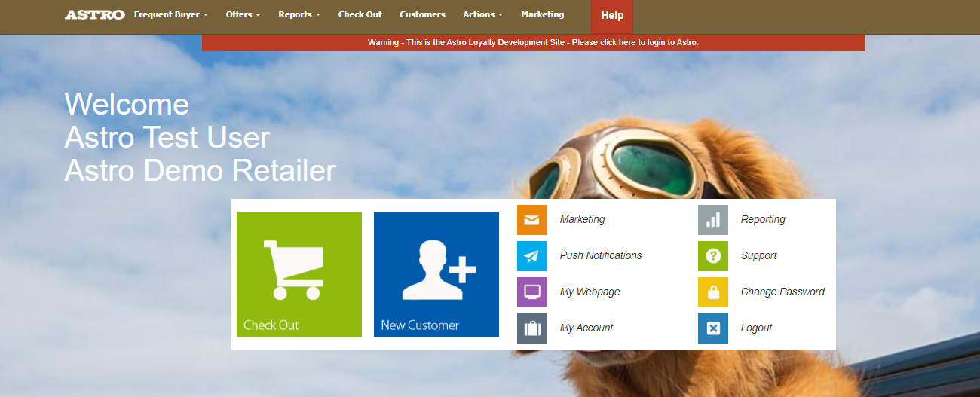Go to Customers in the top menu
Screen dimensions: 980x397
pos(422,14)
